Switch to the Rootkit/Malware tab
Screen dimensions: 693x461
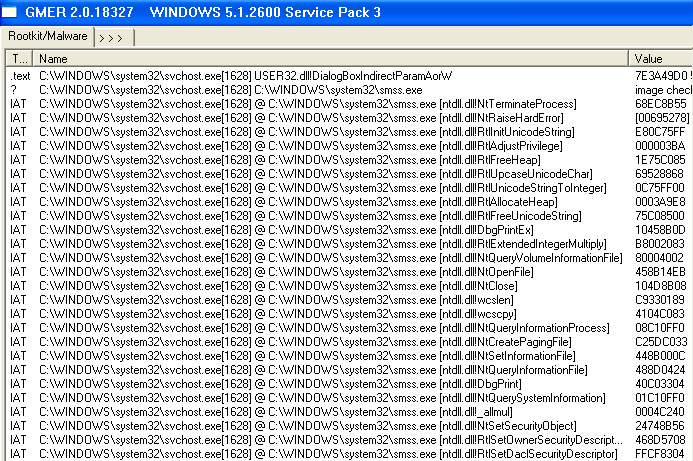click(48, 37)
